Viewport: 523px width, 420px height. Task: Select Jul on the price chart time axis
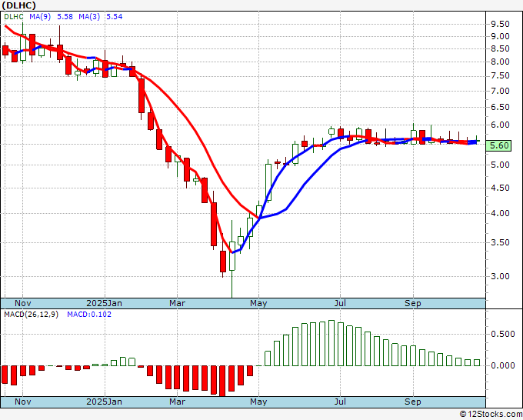pos(340,303)
